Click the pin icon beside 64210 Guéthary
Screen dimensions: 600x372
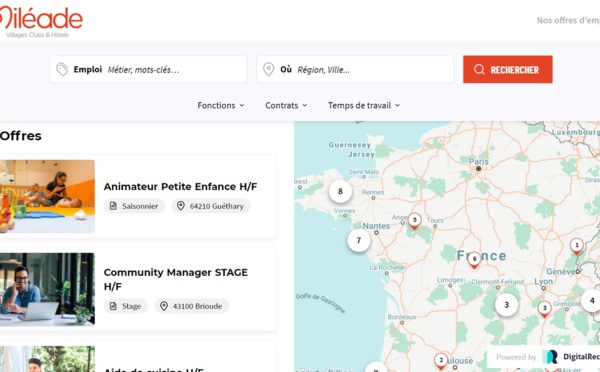pyautogui.click(x=181, y=206)
